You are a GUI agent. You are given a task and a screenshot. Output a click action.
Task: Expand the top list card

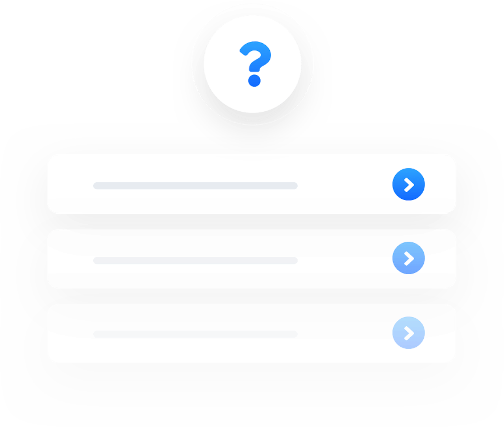point(252,184)
